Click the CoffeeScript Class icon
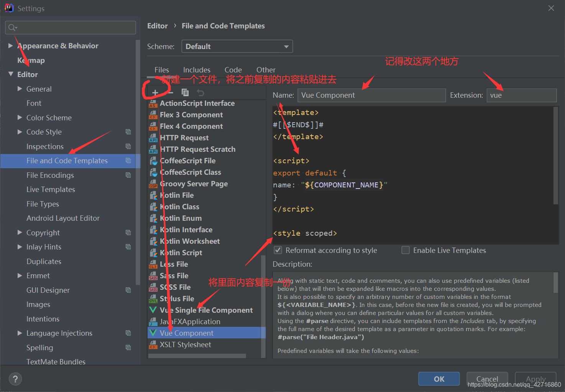This screenshot has height=392, width=565. click(x=153, y=172)
